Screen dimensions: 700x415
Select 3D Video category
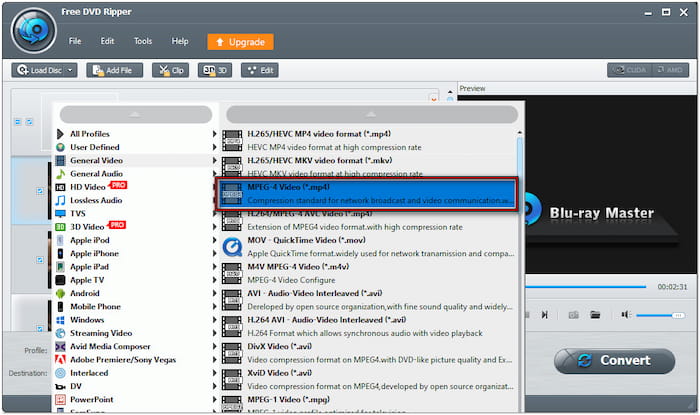pyautogui.click(x=136, y=227)
